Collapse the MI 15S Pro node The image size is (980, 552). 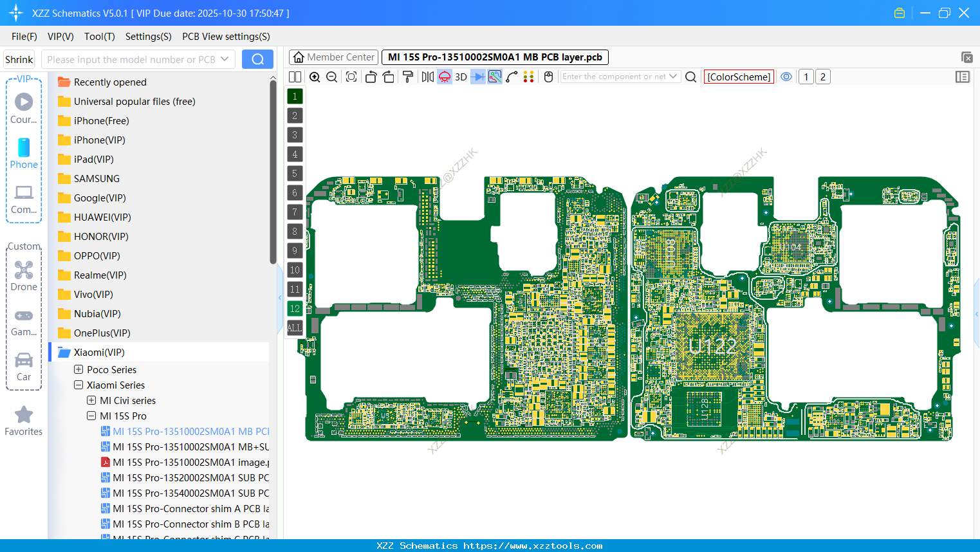point(91,416)
